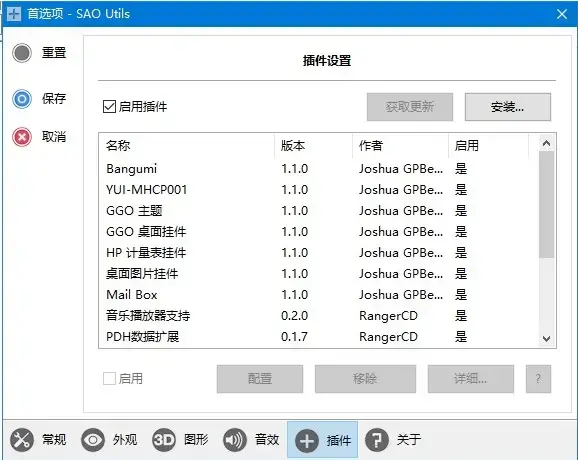Click the 安装... install button
This screenshot has height=460, width=578.
pyautogui.click(x=508, y=107)
